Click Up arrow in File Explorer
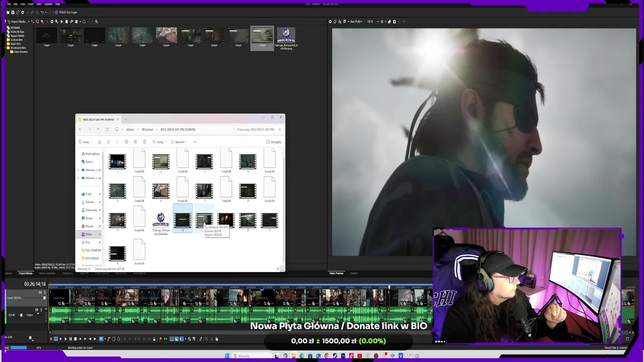Image resolution: width=644 pixels, height=362 pixels. pyautogui.click(x=98, y=129)
